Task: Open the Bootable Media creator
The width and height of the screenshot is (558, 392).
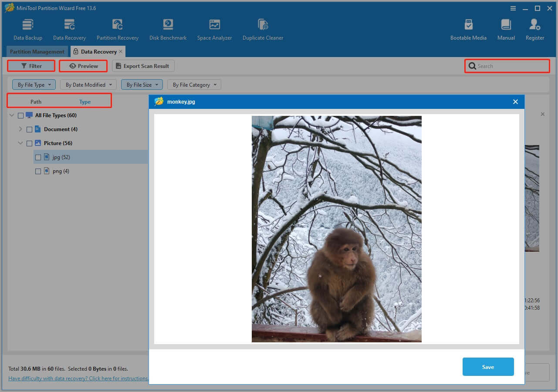Action: pyautogui.click(x=468, y=28)
